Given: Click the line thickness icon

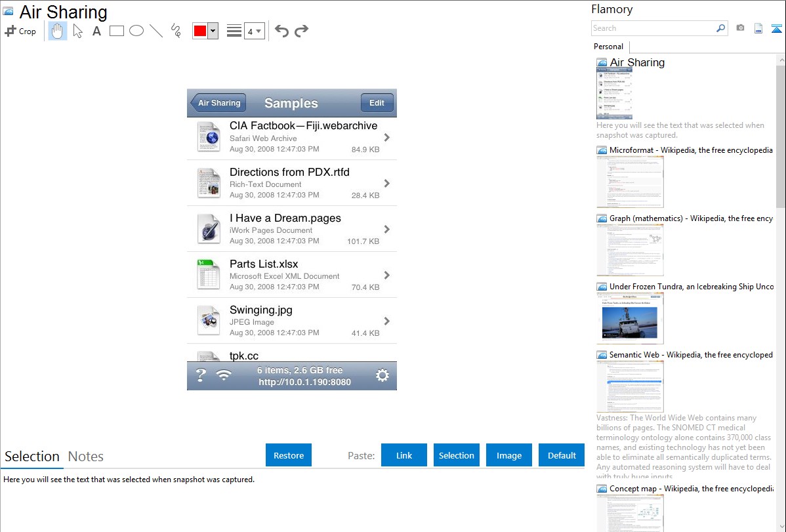Looking at the screenshot, I should (x=234, y=31).
